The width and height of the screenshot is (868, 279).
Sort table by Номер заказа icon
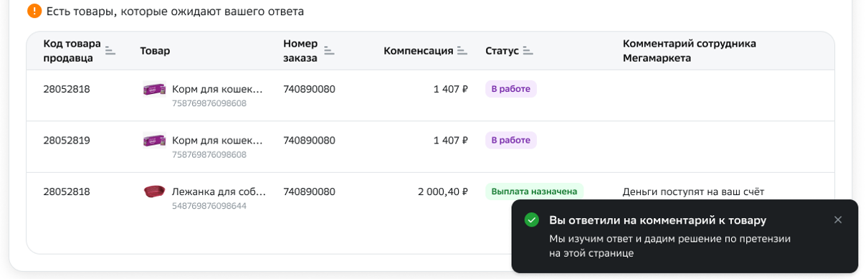click(x=329, y=51)
